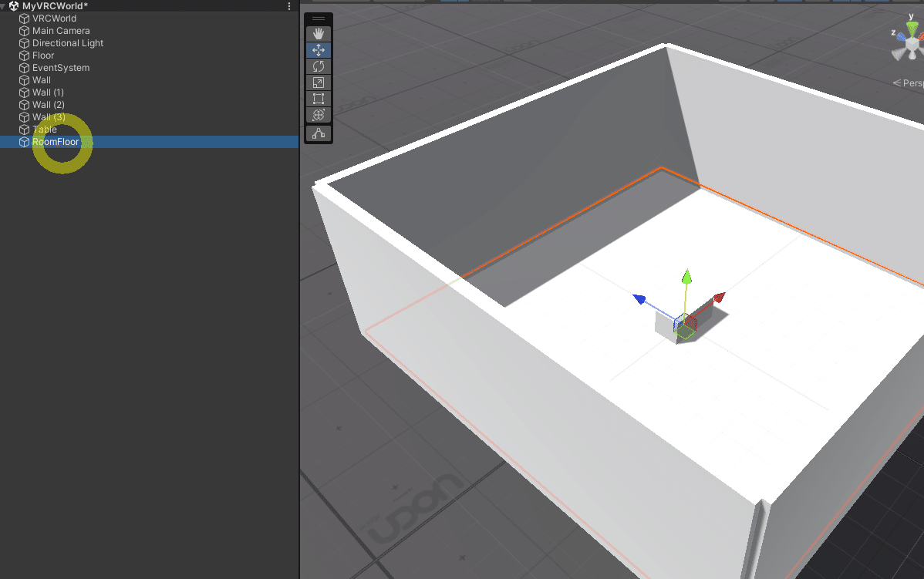This screenshot has width=924, height=579.
Task: Collapse the MyVRCWorld scene foldout
Action: (3, 6)
